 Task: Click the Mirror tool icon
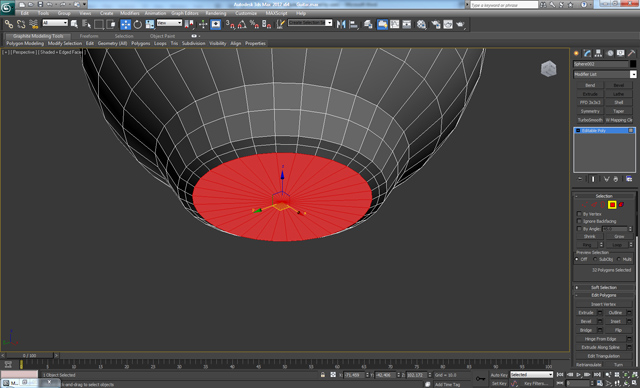pyautogui.click(x=341, y=24)
